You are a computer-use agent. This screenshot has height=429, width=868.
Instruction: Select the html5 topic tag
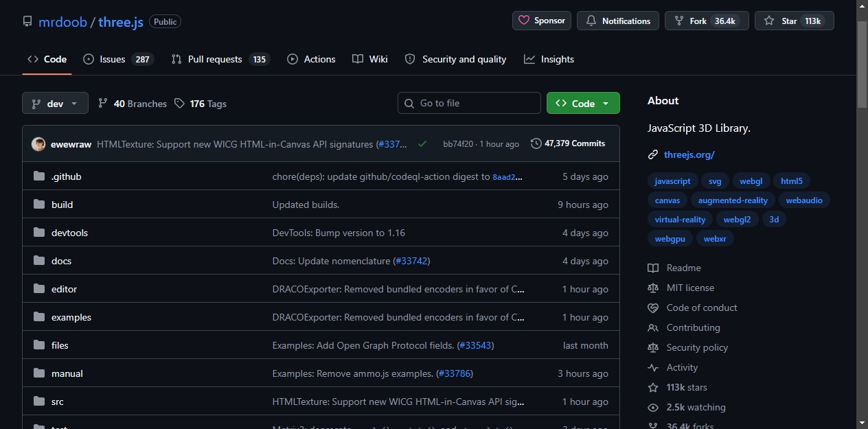792,181
